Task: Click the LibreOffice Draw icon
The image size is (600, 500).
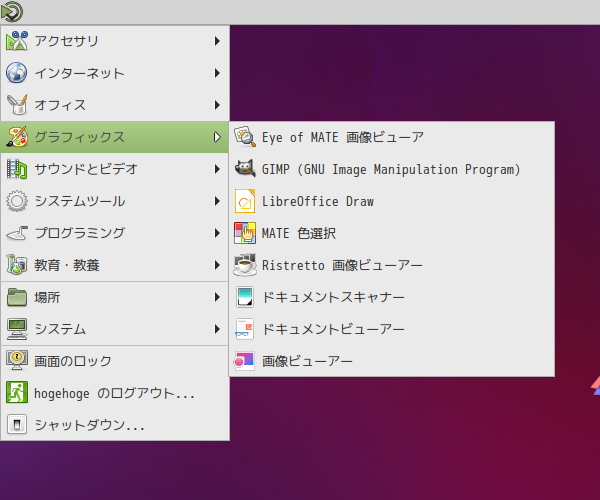Action: coord(245,201)
